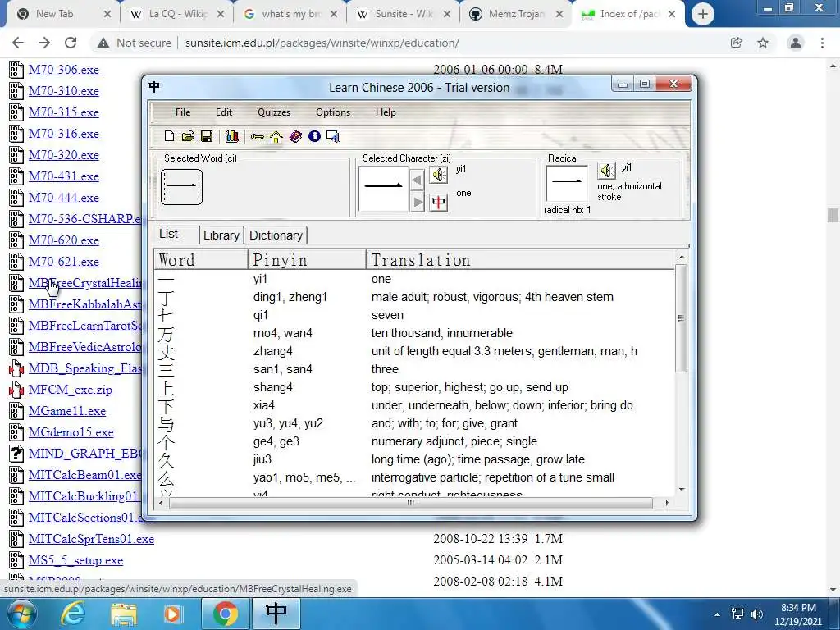Open MGame11.exe link in browser
This screenshot has height=630, width=840.
click(67, 411)
